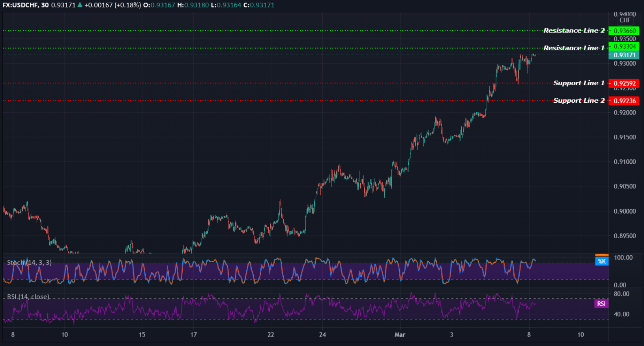Click the 0.92592 red price tag

pyautogui.click(x=624, y=83)
